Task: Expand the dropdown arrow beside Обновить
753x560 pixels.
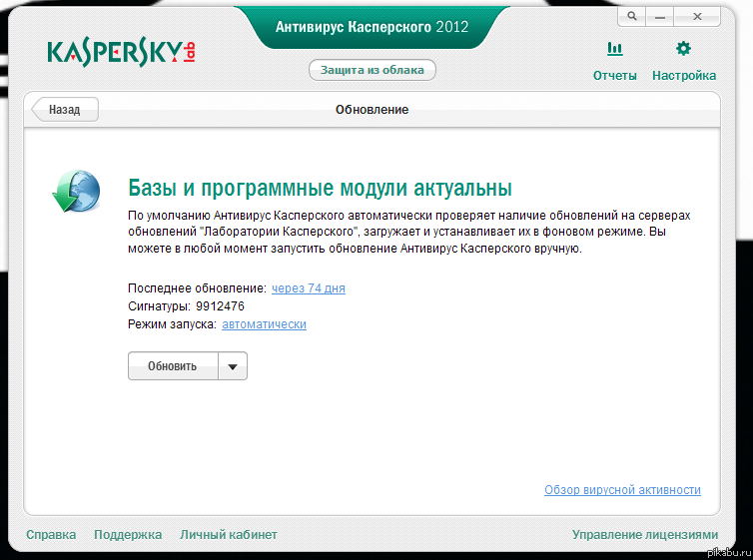Action: coord(233,366)
